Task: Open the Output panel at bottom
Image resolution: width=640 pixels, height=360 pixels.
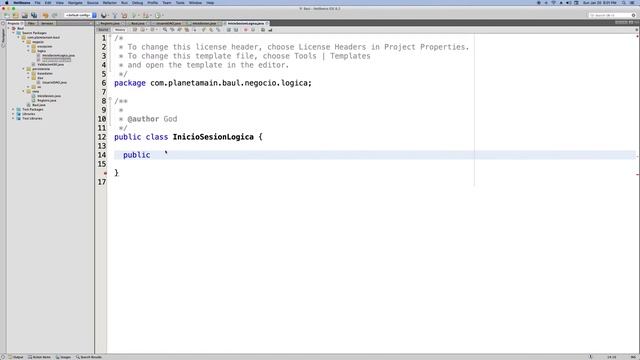Action: tap(16, 357)
